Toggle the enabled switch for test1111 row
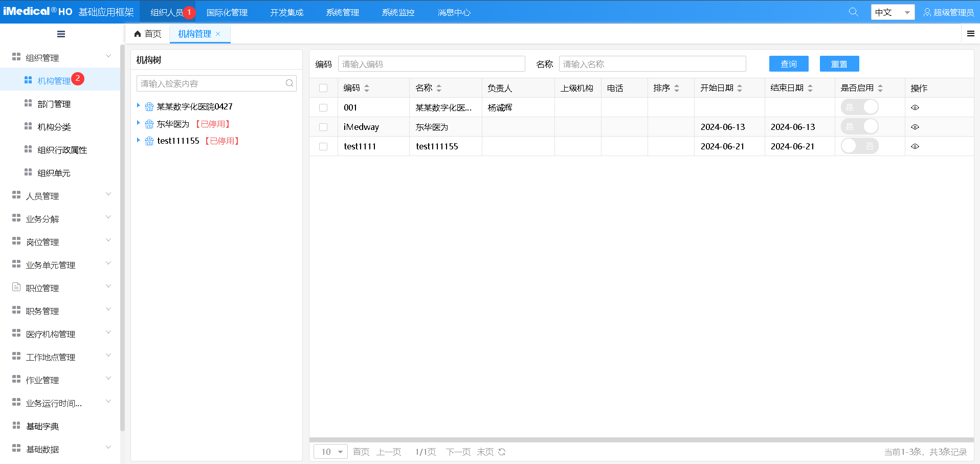The image size is (980, 464). 859,146
